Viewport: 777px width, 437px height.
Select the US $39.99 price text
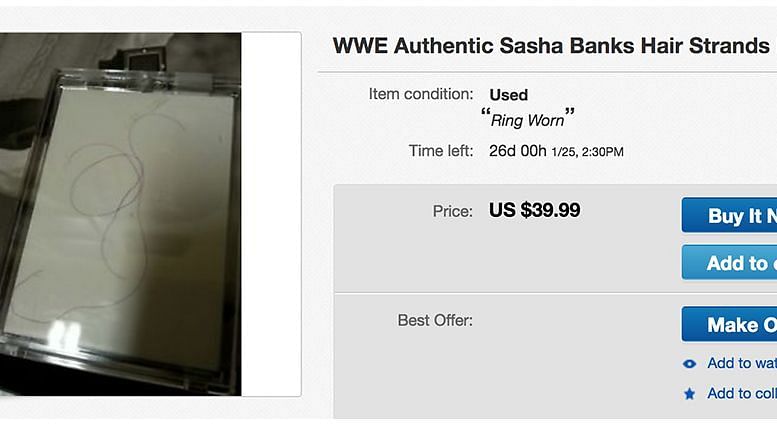534,211
